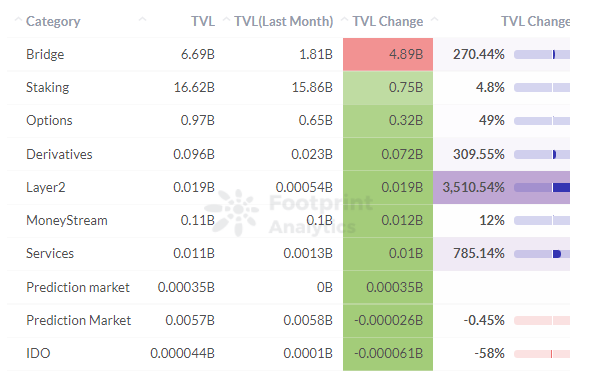Click the red 4.89B TVL change cell

(388, 55)
